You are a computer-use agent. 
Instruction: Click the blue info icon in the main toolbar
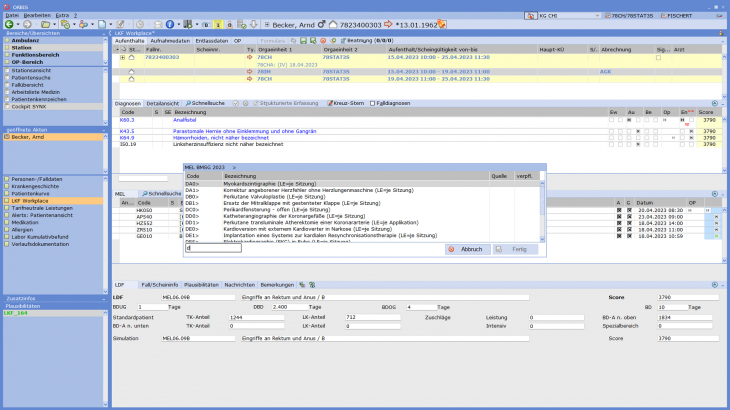(169, 23)
